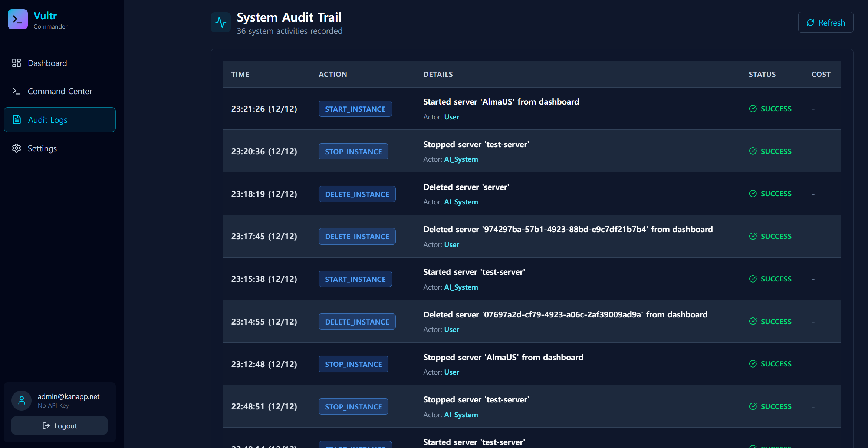Screen dimensions: 868x448
Task: Click the Audit Logs document icon
Action: (x=17, y=120)
